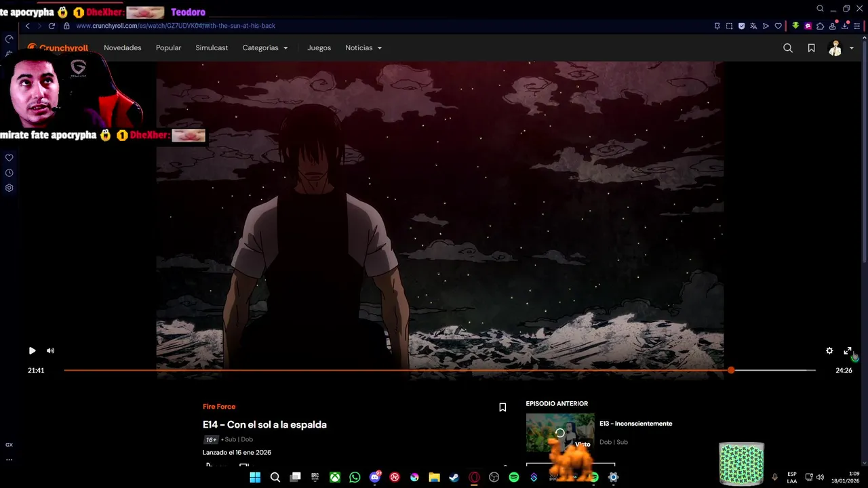Open the purple extension icon

pyautogui.click(x=808, y=26)
